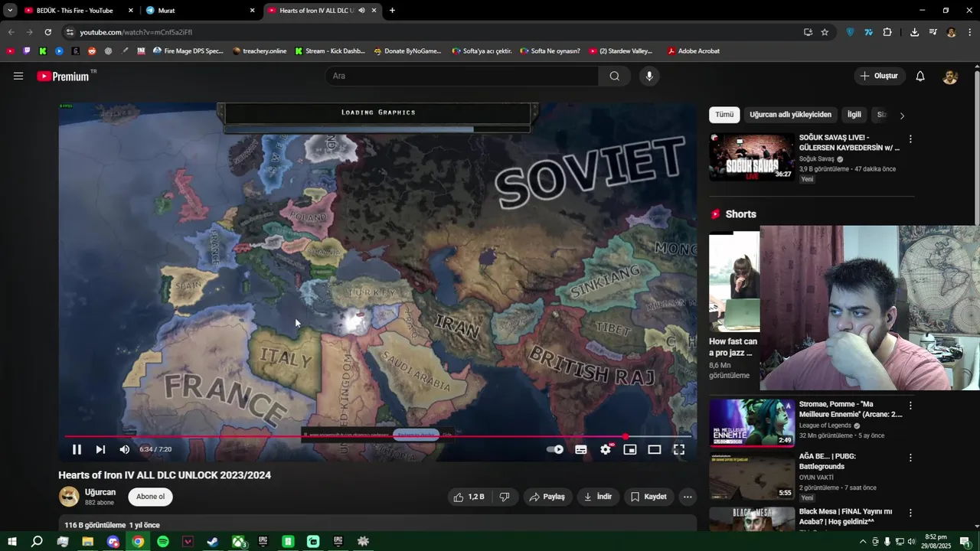
Task: Select the İlgili filter chip
Action: (854, 115)
